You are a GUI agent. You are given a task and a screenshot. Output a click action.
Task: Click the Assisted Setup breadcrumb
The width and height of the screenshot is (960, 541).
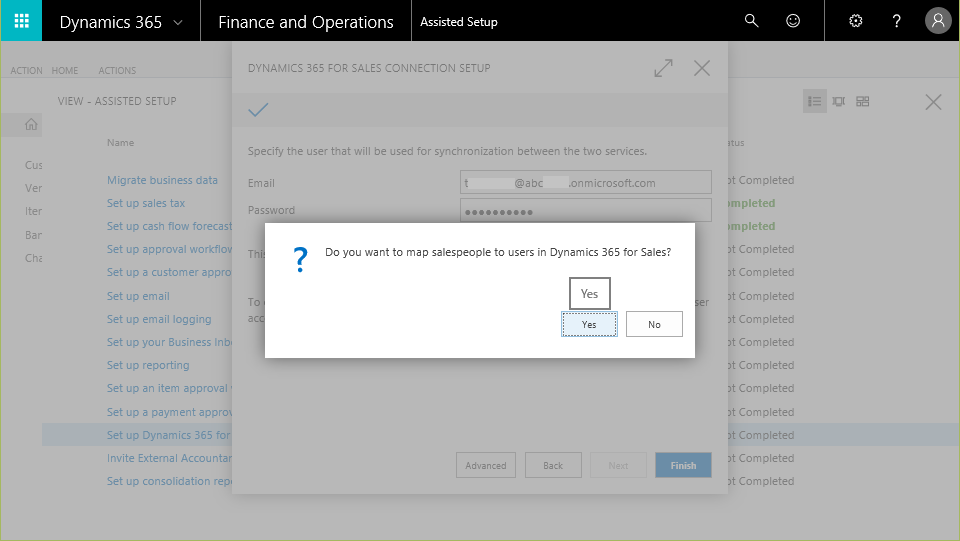[x=459, y=22]
